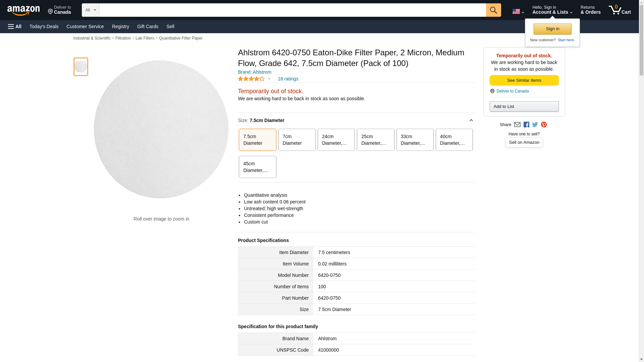This screenshot has height=362, width=644.
Task: Open the Amazon logo home link
Action: point(23,10)
